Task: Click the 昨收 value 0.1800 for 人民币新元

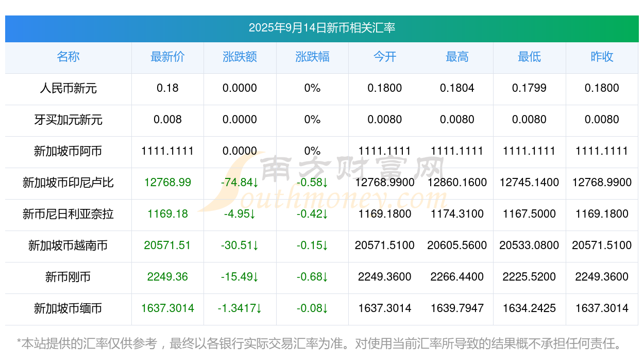Action: click(602, 88)
